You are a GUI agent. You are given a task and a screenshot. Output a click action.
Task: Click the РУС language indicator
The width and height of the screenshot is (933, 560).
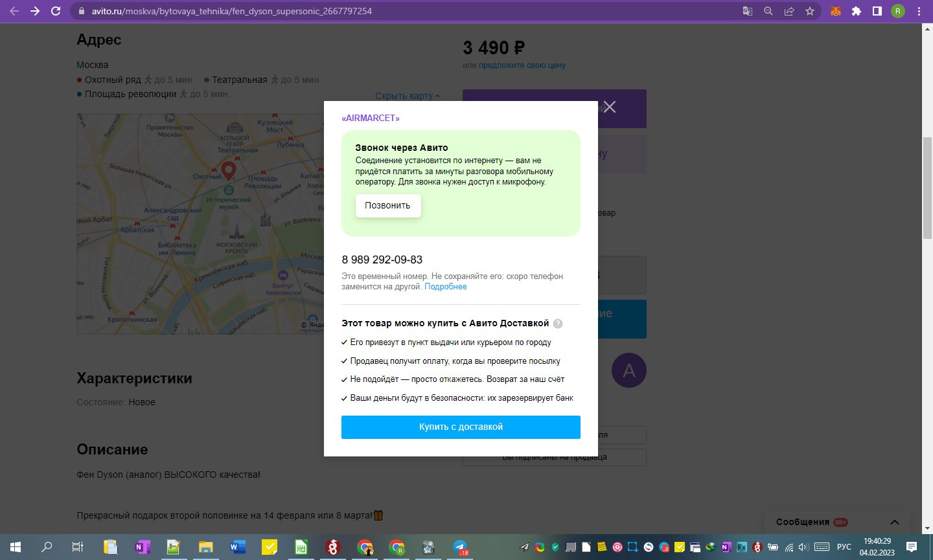844,547
